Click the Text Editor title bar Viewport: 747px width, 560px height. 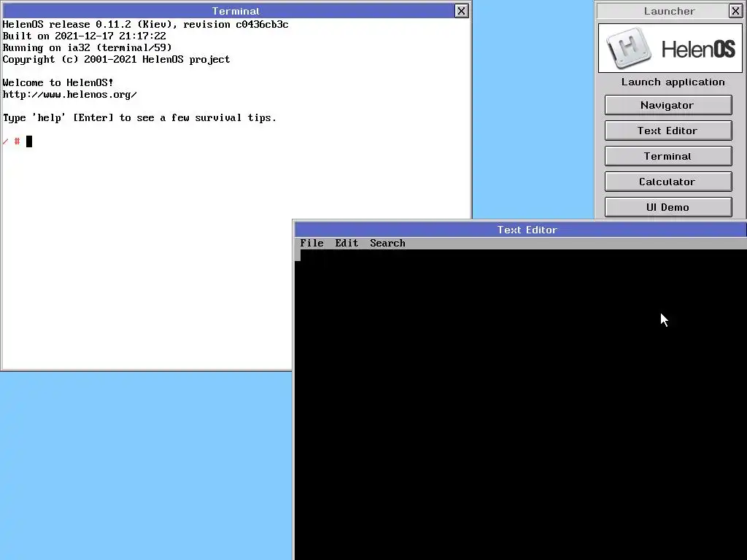click(520, 230)
